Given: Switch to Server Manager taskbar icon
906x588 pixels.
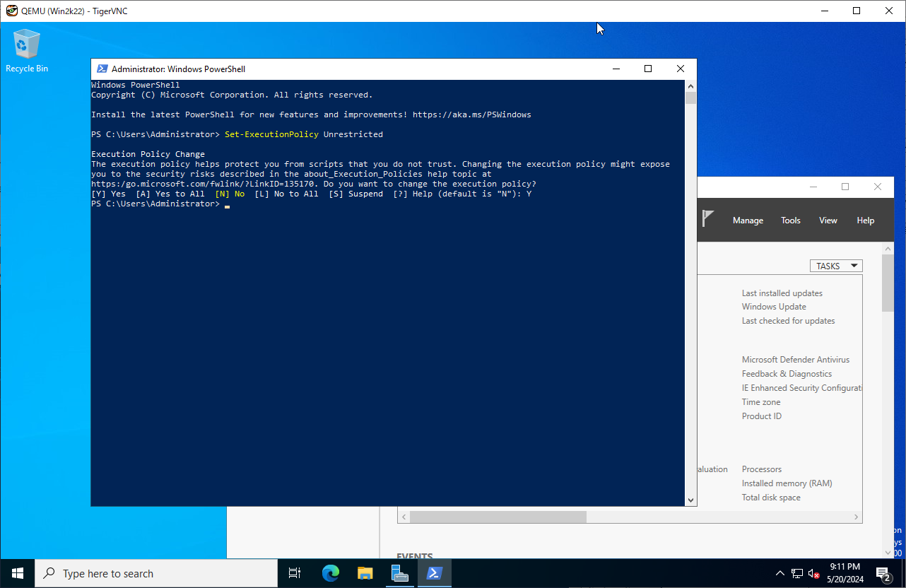Looking at the screenshot, I should pyautogui.click(x=400, y=573).
